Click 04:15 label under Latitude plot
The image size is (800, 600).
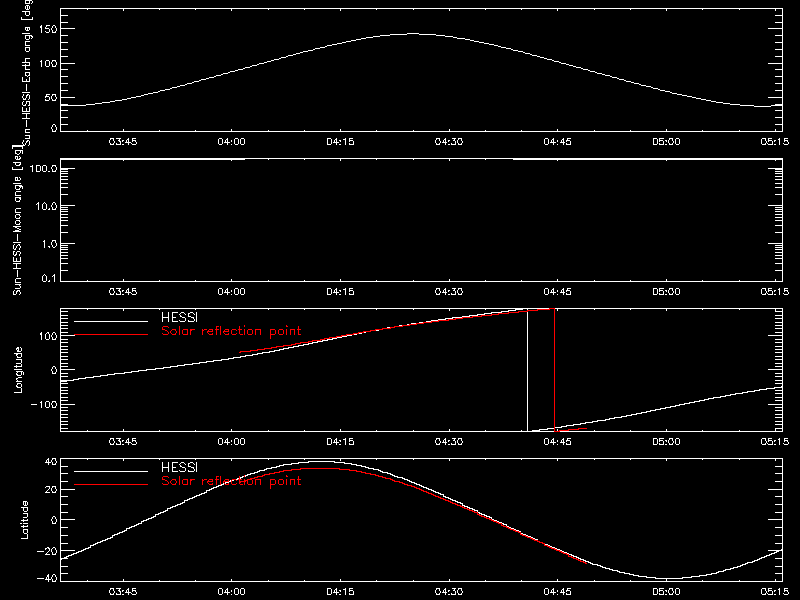(340, 592)
